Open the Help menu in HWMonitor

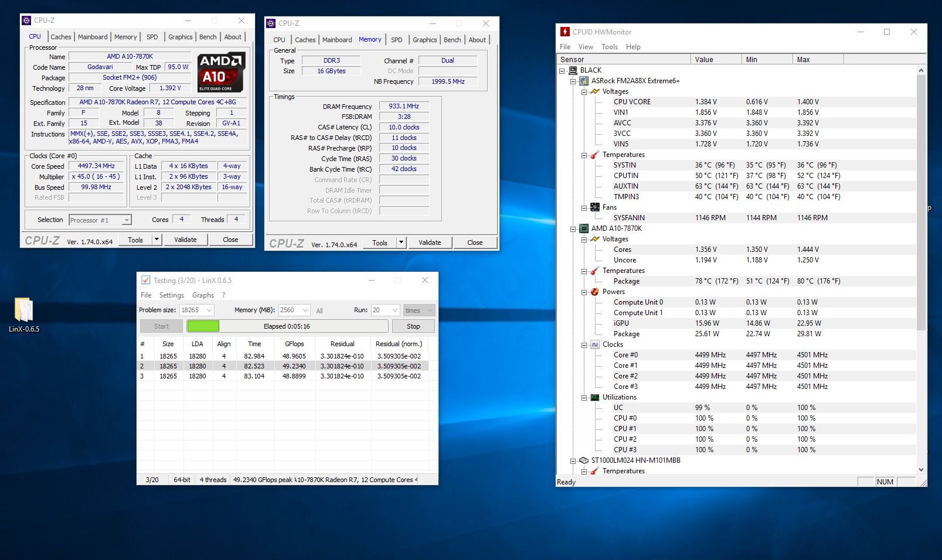[633, 47]
